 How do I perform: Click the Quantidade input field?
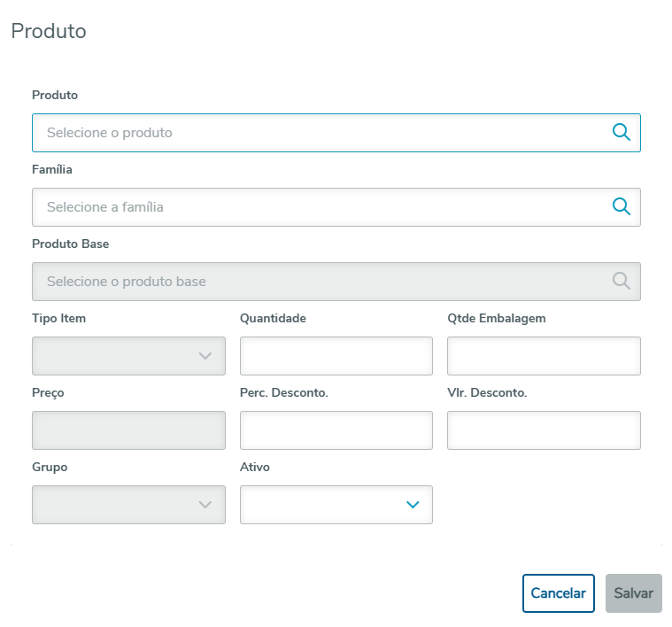tap(336, 356)
